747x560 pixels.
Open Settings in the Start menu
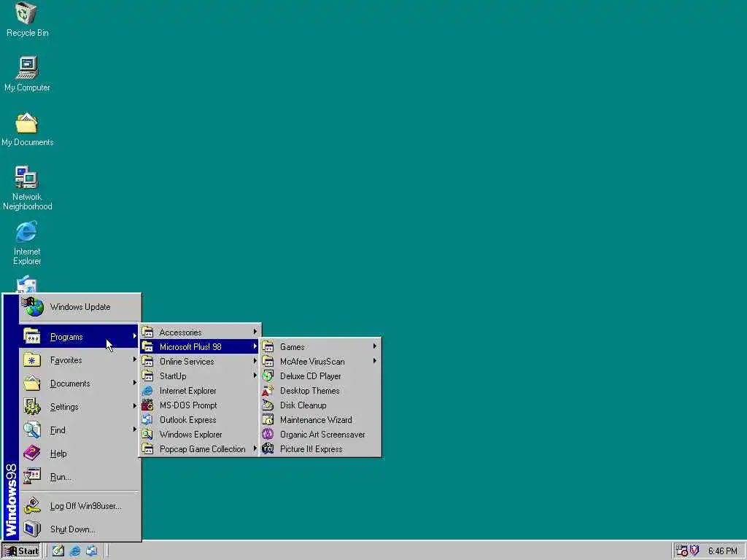[79, 407]
